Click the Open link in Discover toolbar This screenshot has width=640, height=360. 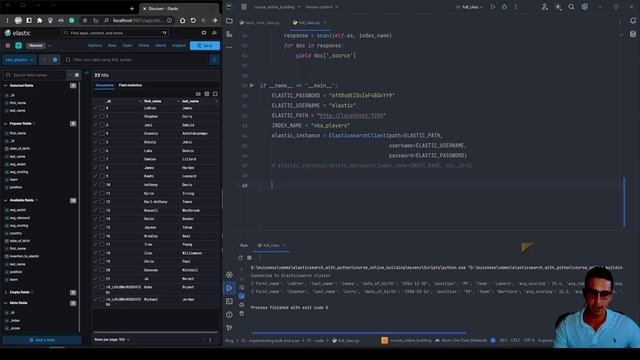[x=127, y=46]
